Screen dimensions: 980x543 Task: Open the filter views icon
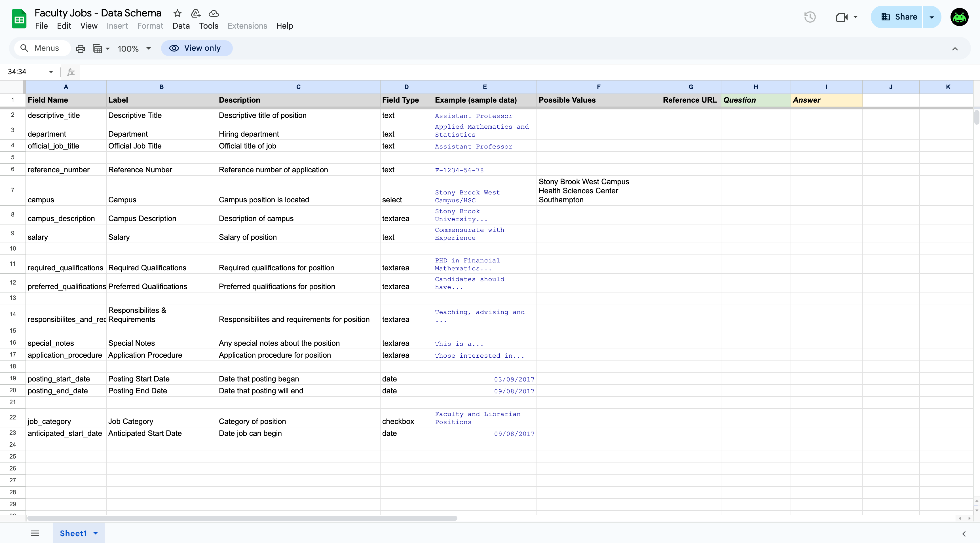point(97,49)
